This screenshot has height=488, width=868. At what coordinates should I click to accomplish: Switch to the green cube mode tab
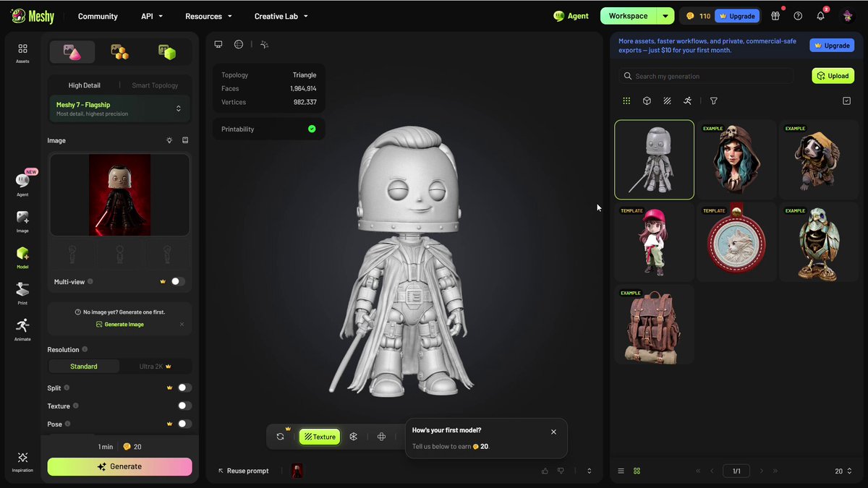[167, 52]
